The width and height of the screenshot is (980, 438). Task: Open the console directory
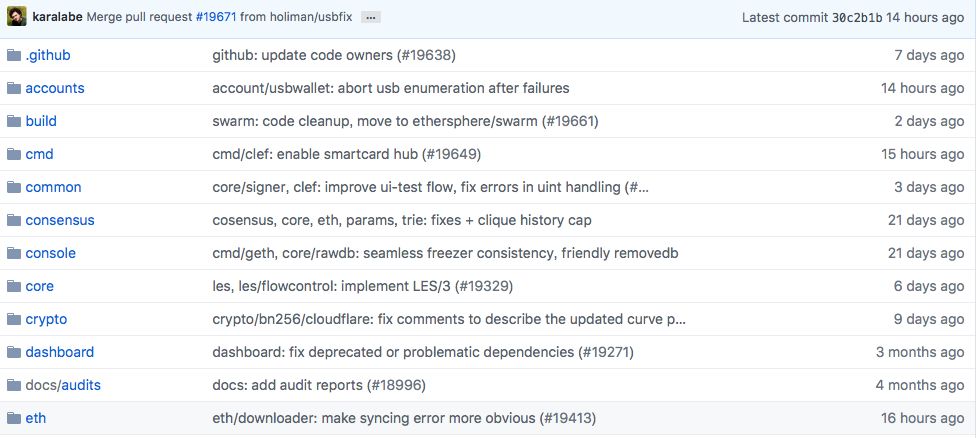point(50,253)
